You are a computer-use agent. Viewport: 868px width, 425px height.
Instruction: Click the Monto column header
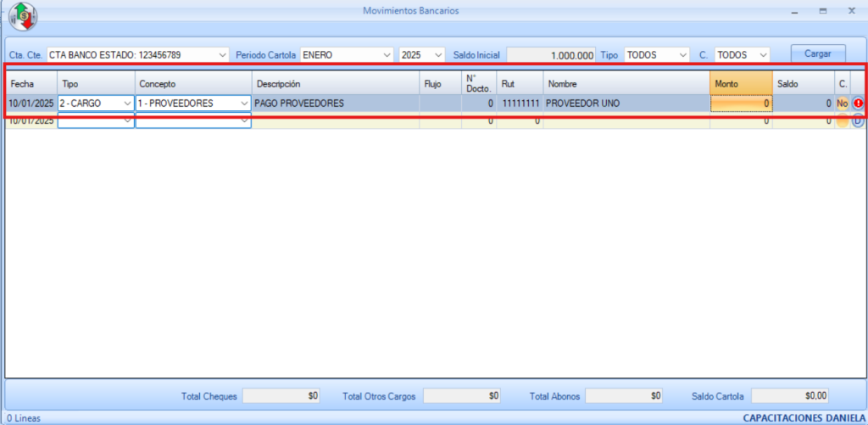click(x=741, y=84)
